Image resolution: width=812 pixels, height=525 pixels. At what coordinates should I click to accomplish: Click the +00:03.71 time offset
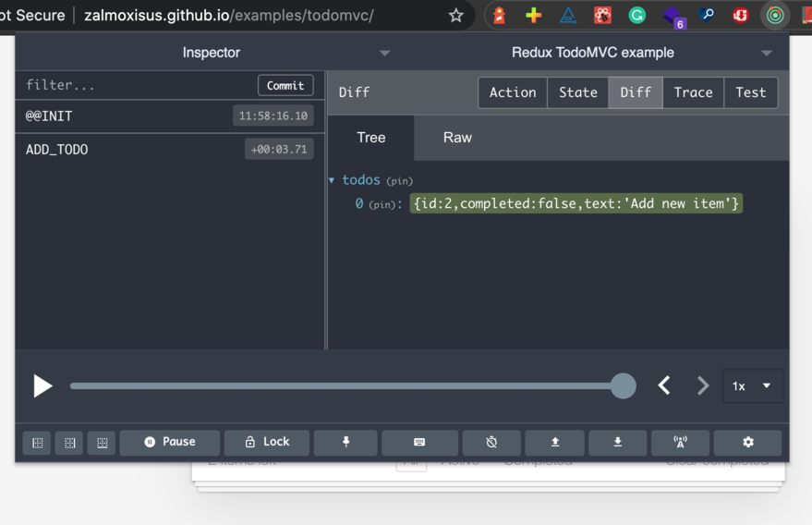(x=279, y=149)
